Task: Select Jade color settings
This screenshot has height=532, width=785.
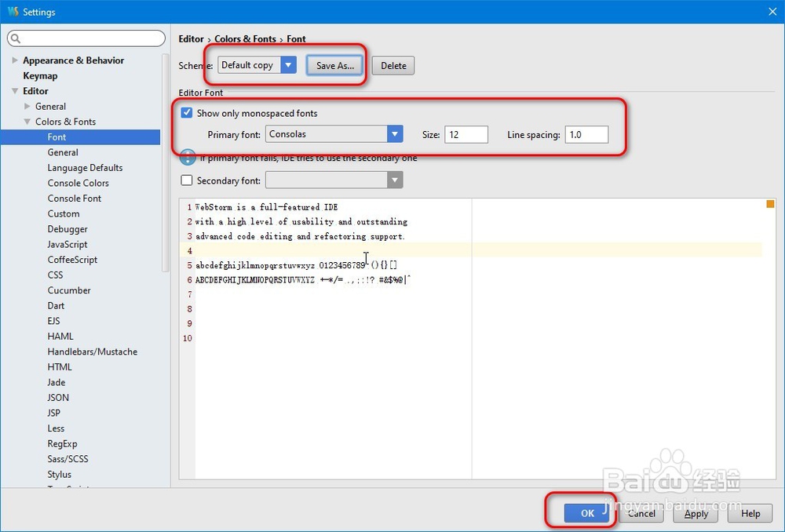Action: [x=56, y=382]
